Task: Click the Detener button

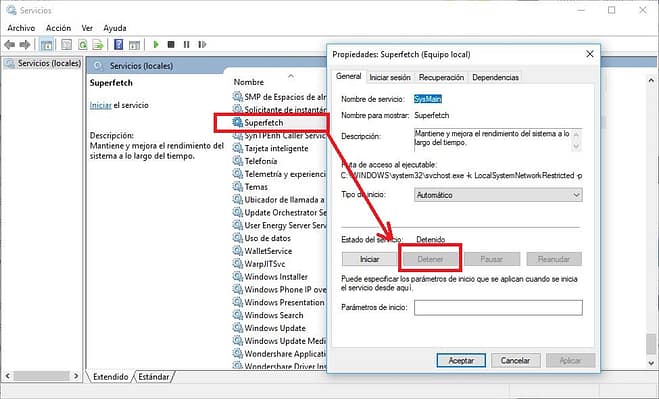Action: pyautogui.click(x=430, y=259)
